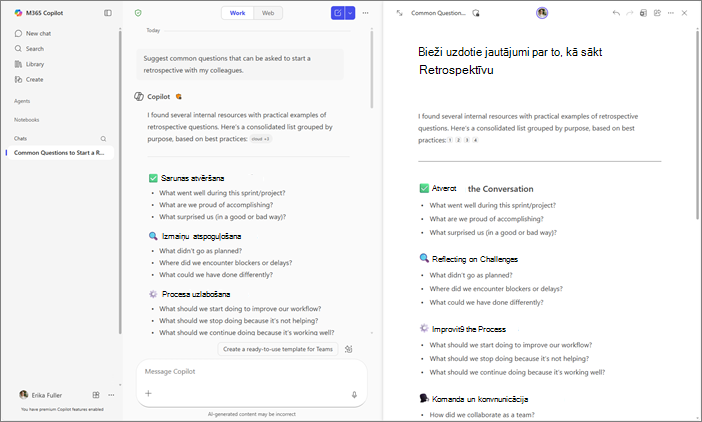This screenshot has width=702, height=422.
Task: Click the apps grid icon beside Erika Fuller
Action: pos(96,395)
